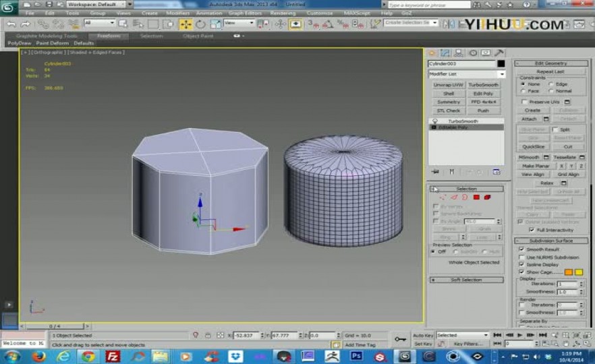This screenshot has width=595, height=364.
Task: Click the Redo arrow
Action: coord(26,25)
